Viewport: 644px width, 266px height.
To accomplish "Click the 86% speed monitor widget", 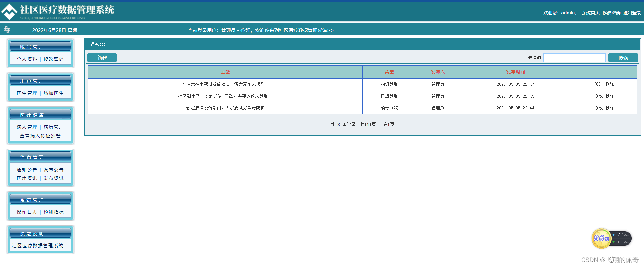I will tap(611, 238).
